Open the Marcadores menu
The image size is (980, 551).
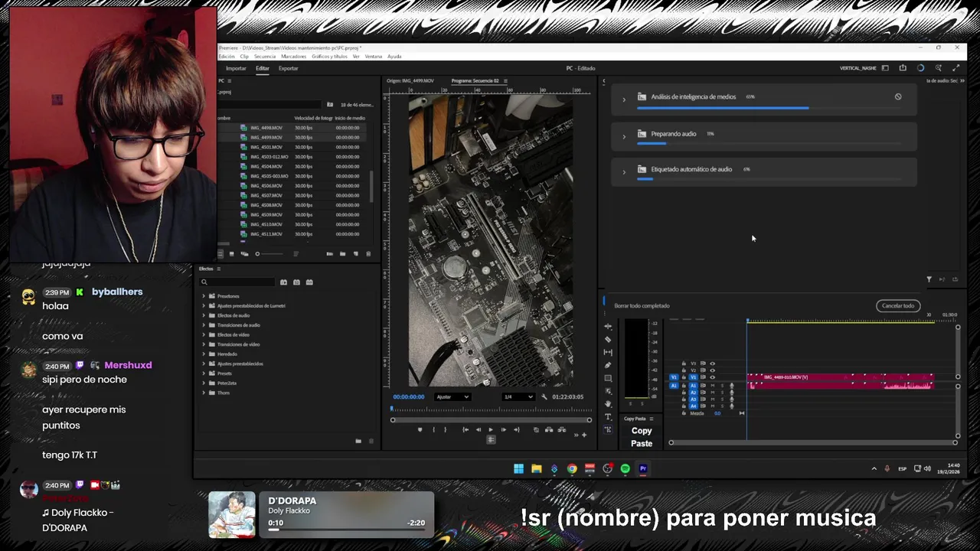click(x=293, y=57)
